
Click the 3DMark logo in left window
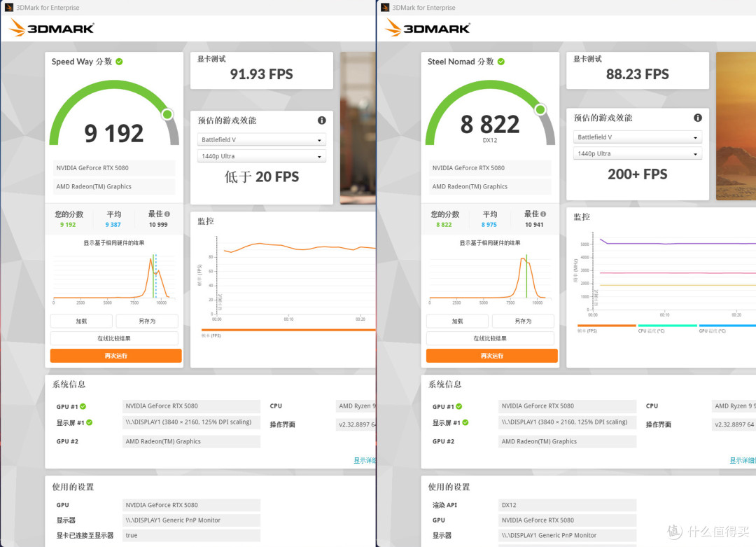(x=52, y=28)
